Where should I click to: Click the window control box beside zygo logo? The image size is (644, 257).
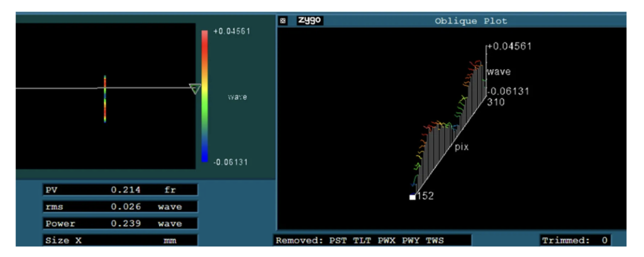[x=282, y=21]
